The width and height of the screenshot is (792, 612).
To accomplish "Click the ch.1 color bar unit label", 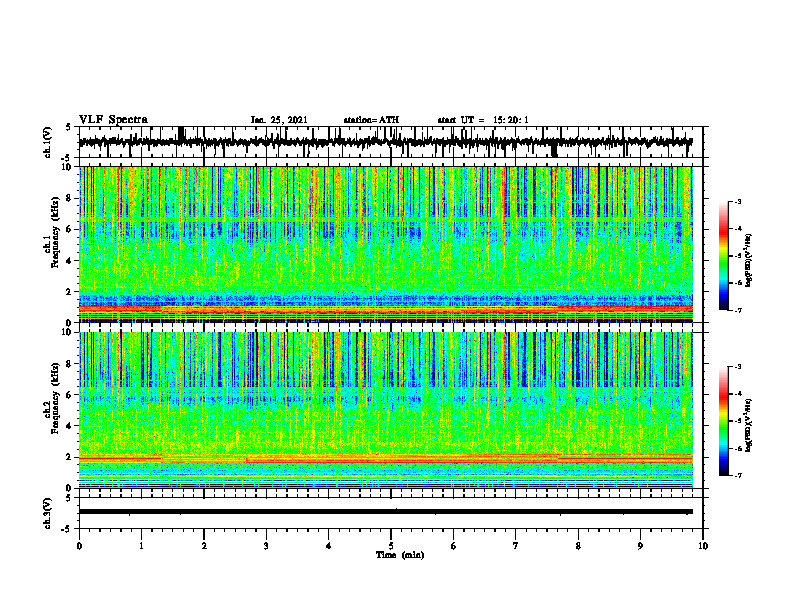I will pos(749,261).
